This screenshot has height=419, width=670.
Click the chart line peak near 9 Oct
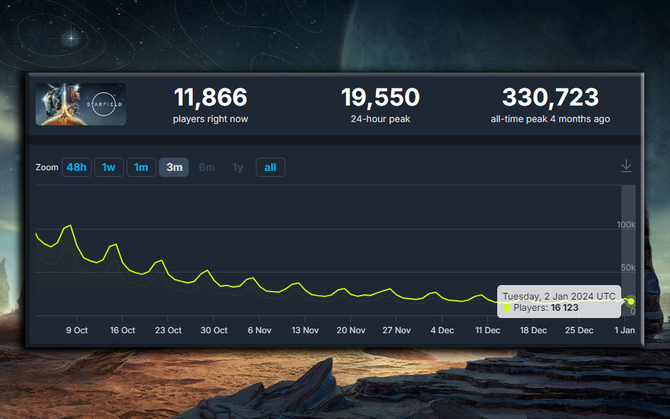70,226
